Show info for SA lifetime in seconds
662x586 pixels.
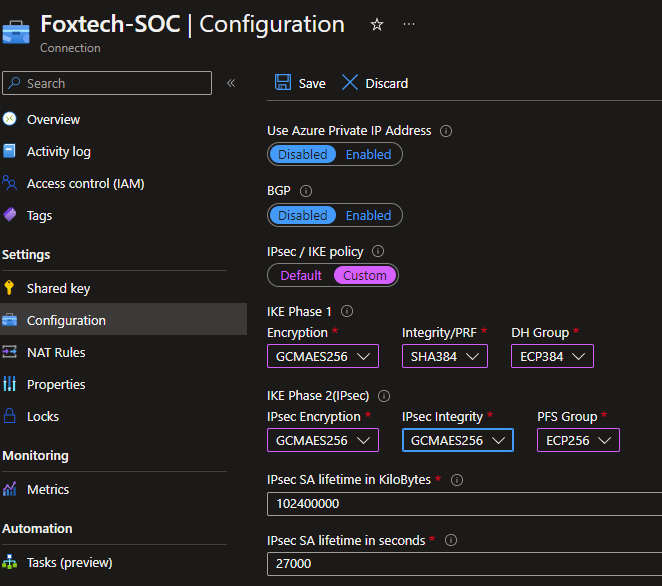pyautogui.click(x=451, y=540)
